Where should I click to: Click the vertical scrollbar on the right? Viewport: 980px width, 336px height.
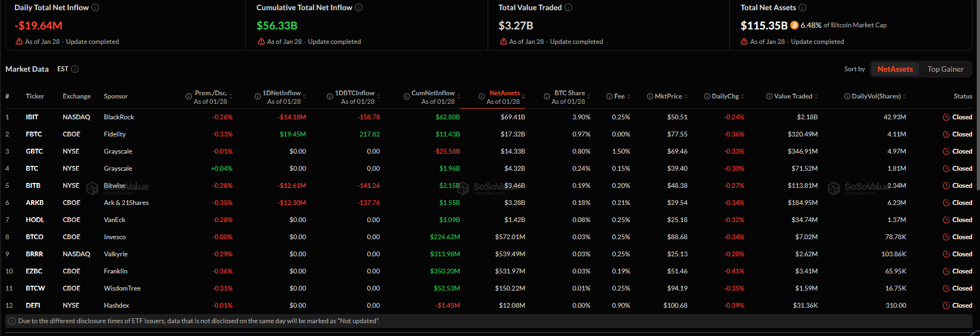click(977, 107)
